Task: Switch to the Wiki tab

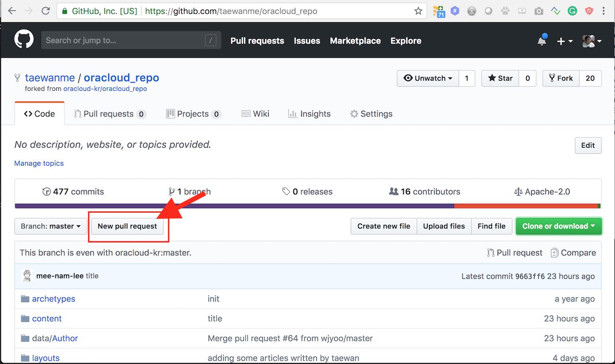Action: pos(255,113)
